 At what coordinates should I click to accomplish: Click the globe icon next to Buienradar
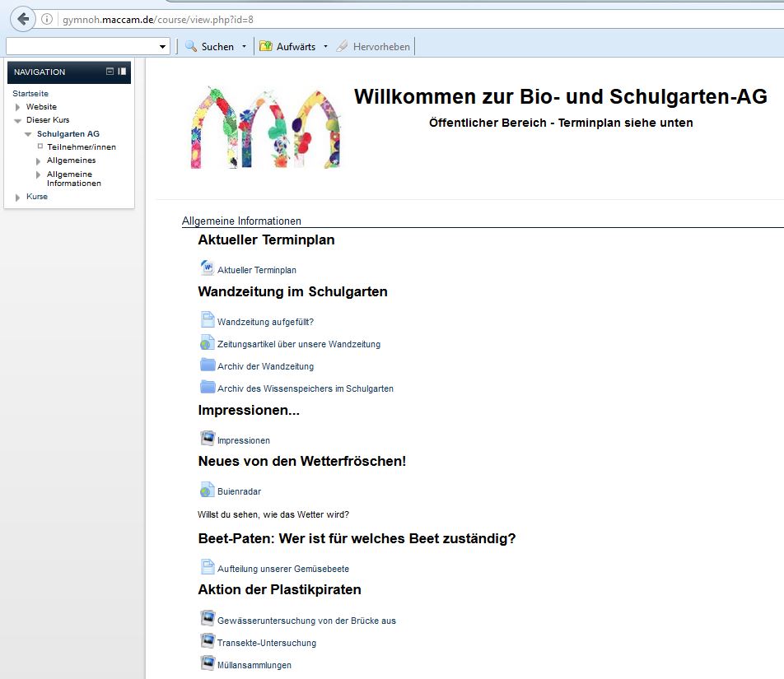207,491
